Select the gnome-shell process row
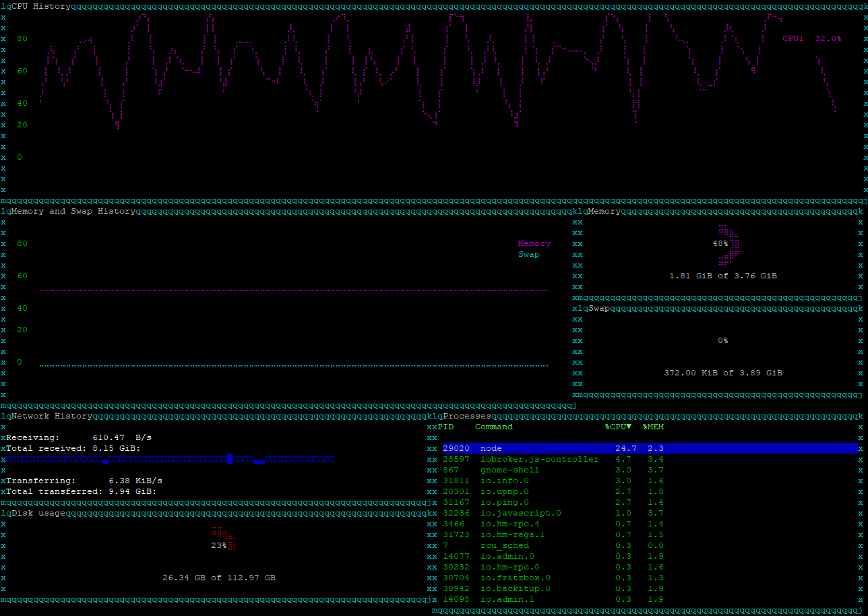Viewport: 868px width, 616px height. click(650, 470)
